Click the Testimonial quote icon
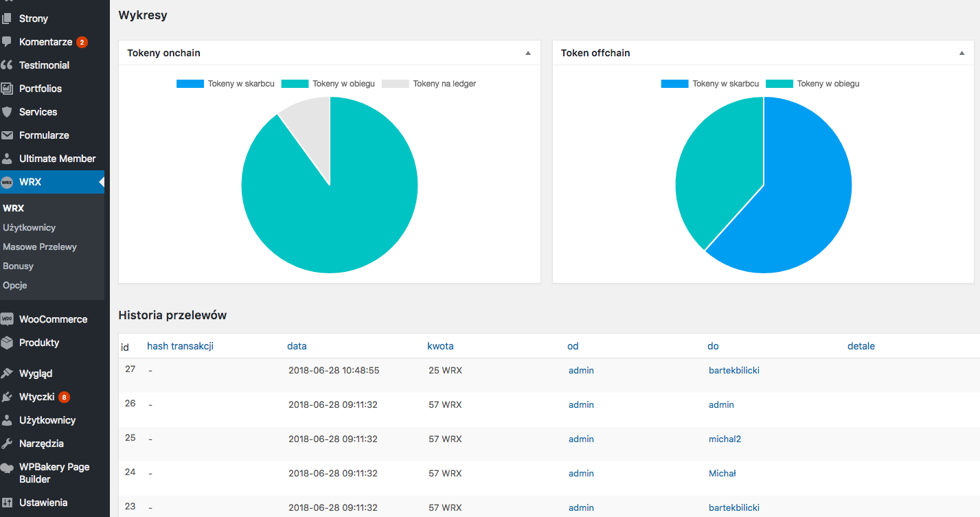This screenshot has width=980, height=517. (7, 65)
